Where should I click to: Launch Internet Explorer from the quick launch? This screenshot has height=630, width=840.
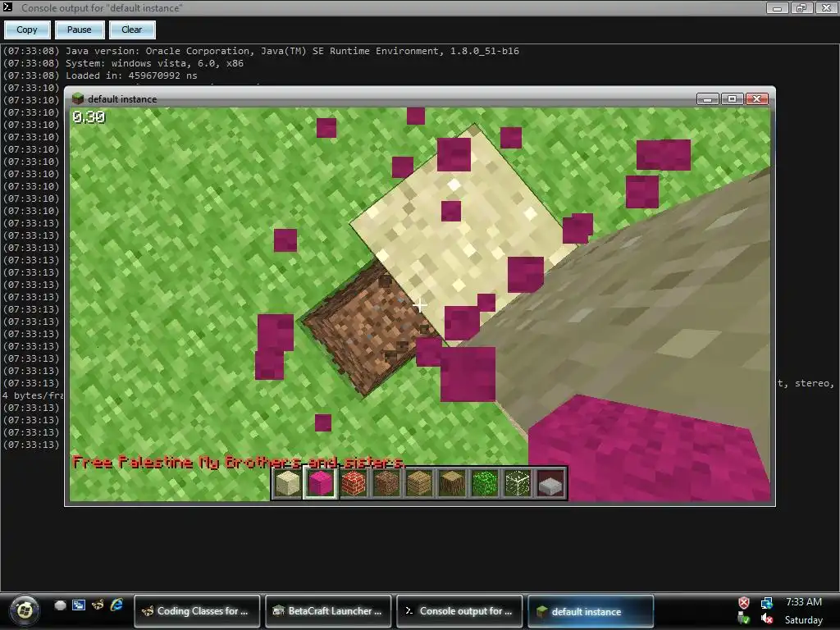click(x=116, y=605)
